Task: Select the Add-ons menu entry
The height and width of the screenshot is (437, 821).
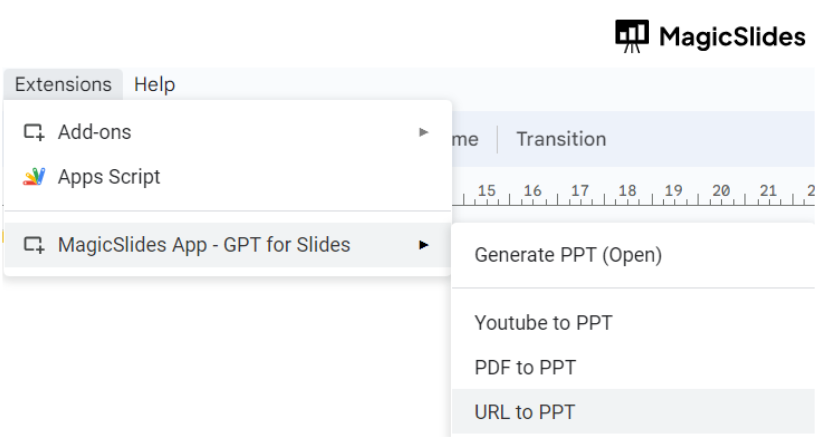Action: (95, 132)
